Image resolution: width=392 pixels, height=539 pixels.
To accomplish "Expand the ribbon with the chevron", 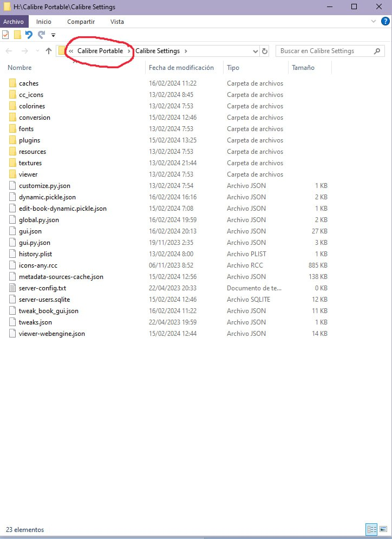I will point(374,21).
